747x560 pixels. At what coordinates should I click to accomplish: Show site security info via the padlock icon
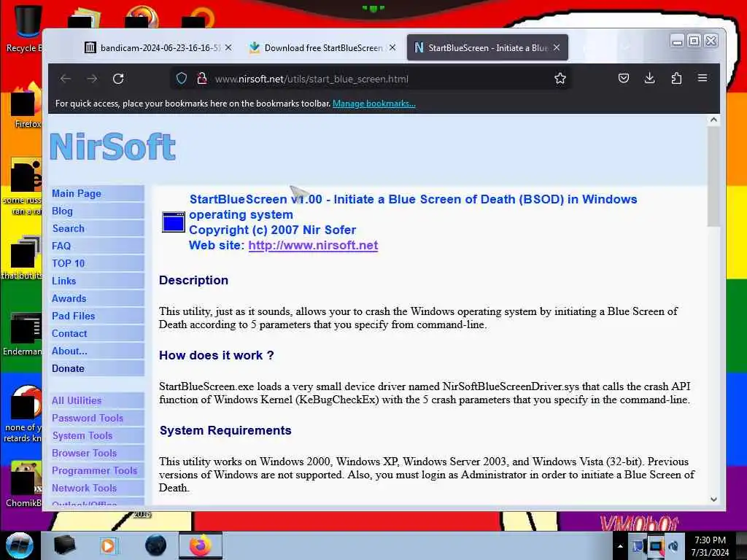(202, 79)
